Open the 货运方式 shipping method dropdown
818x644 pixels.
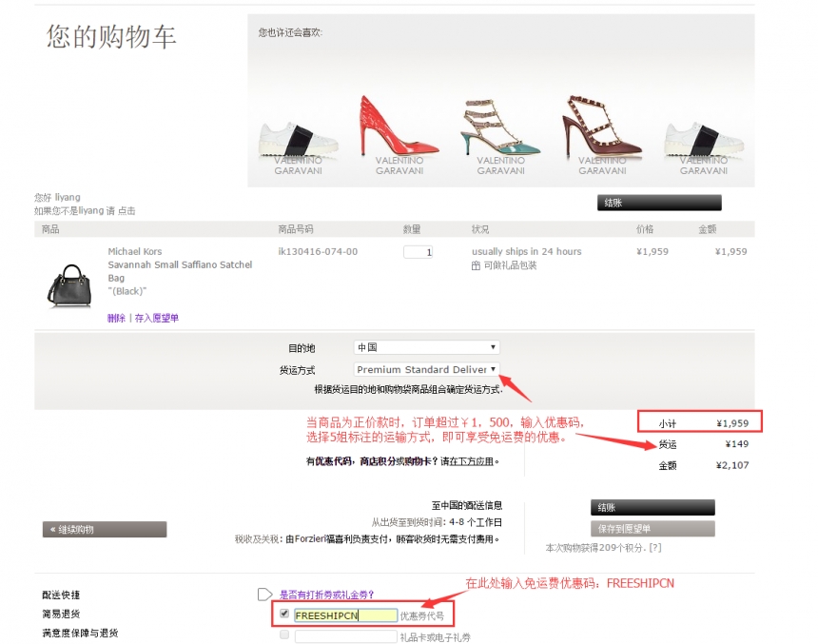point(426,369)
